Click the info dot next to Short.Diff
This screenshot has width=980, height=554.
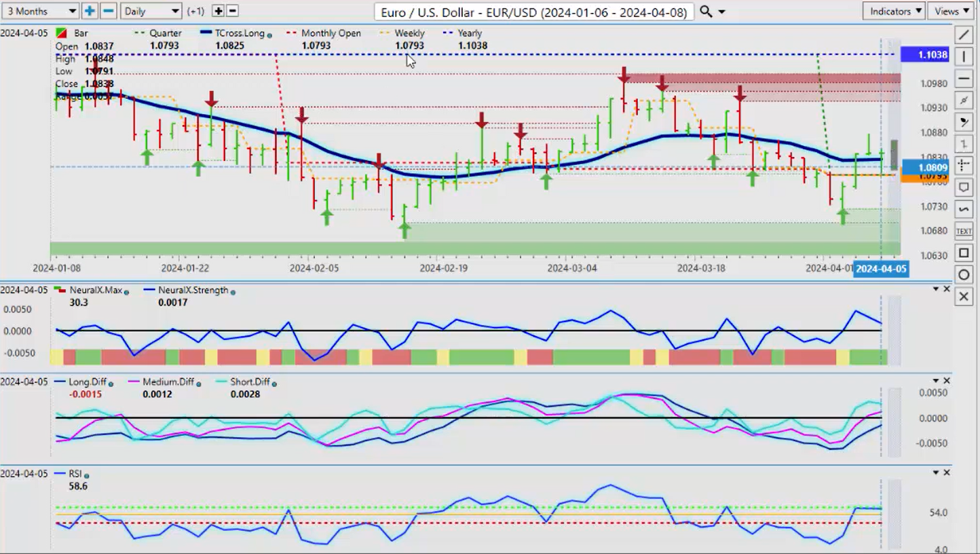pos(275,384)
